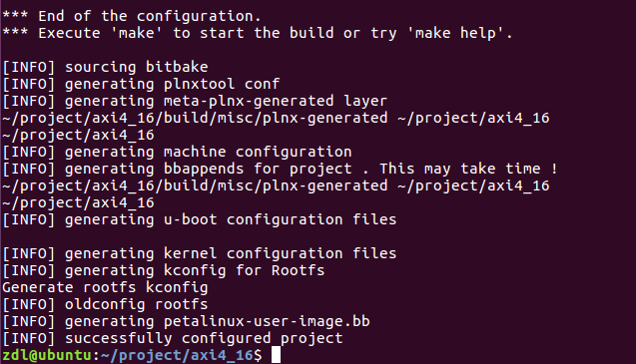Click 'generating bbappends for project' line
636x364 pixels.
pos(280,169)
